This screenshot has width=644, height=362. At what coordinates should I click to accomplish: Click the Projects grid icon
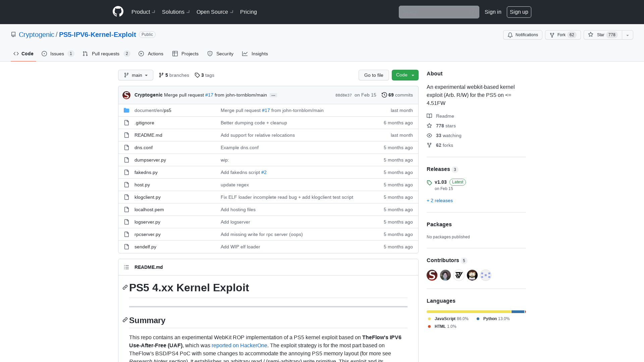175,54
